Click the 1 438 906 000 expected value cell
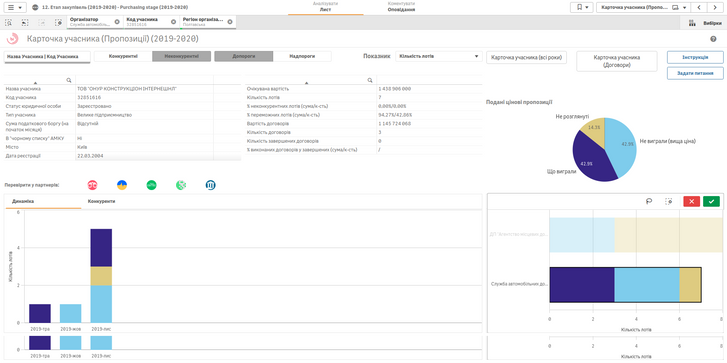The width and height of the screenshot is (727, 363). pyautogui.click(x=429, y=89)
